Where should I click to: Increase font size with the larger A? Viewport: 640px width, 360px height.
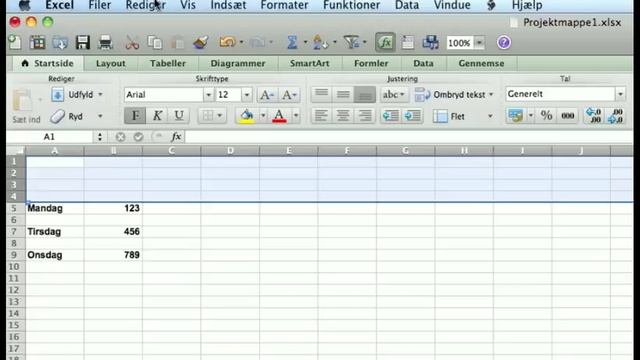click(x=267, y=95)
